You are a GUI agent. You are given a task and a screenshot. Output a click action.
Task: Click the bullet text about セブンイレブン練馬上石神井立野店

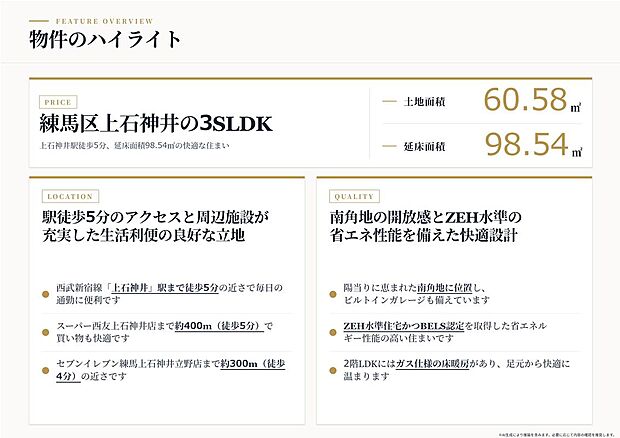(x=170, y=370)
